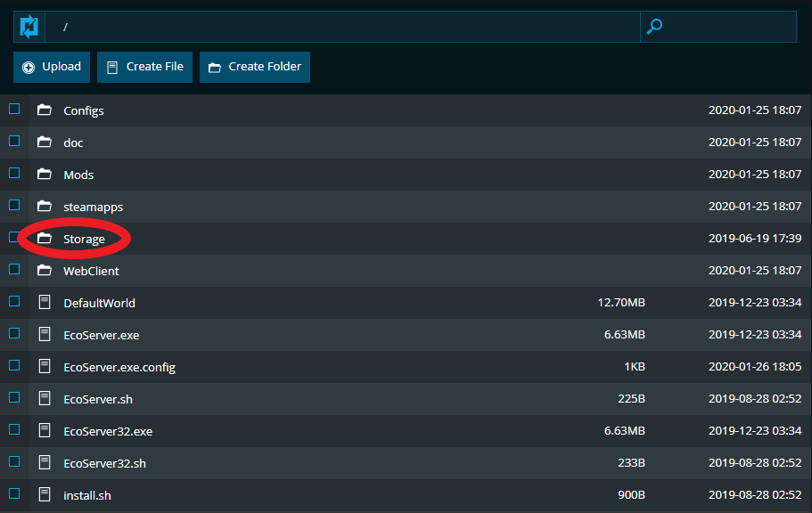
Task: Select the EcoServer.exe checkbox
Action: pos(14,333)
